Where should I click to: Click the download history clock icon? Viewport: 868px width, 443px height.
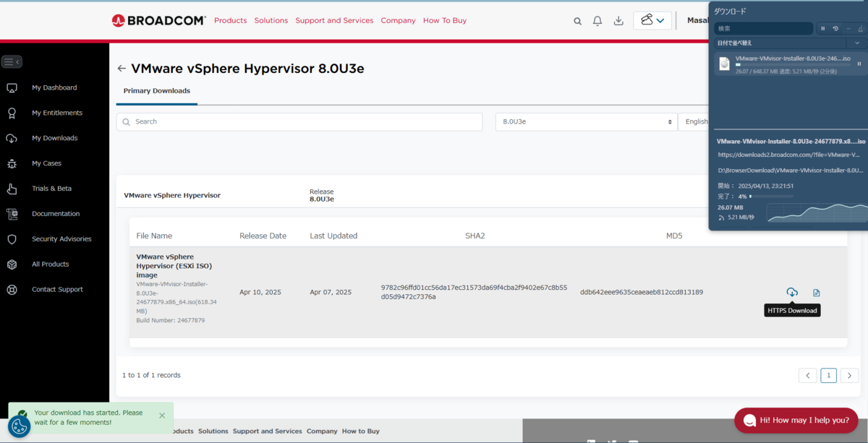pos(835,28)
